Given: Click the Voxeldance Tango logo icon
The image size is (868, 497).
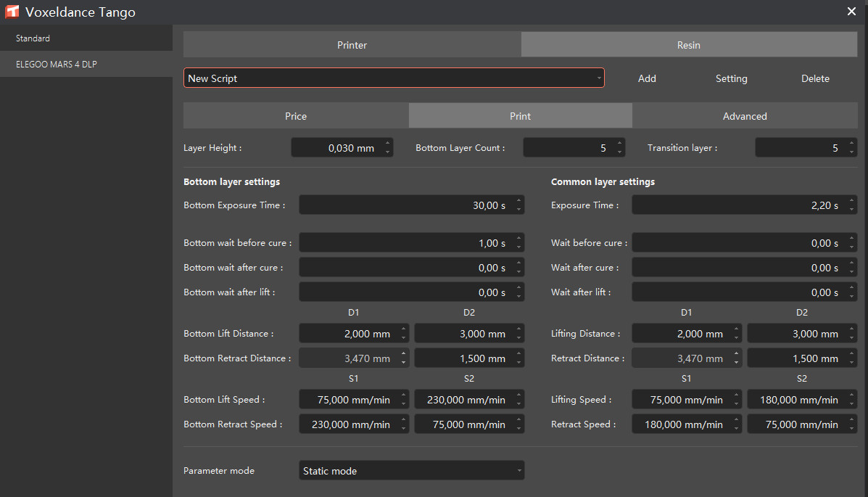Looking at the screenshot, I should click(x=12, y=12).
